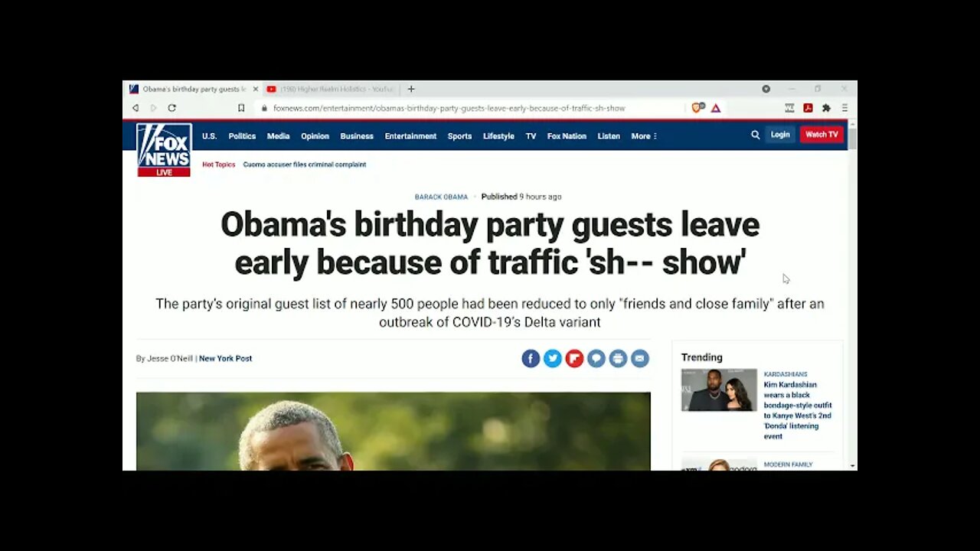980x551 pixels.
Task: Expand the More navigation dropdown
Action: click(644, 136)
